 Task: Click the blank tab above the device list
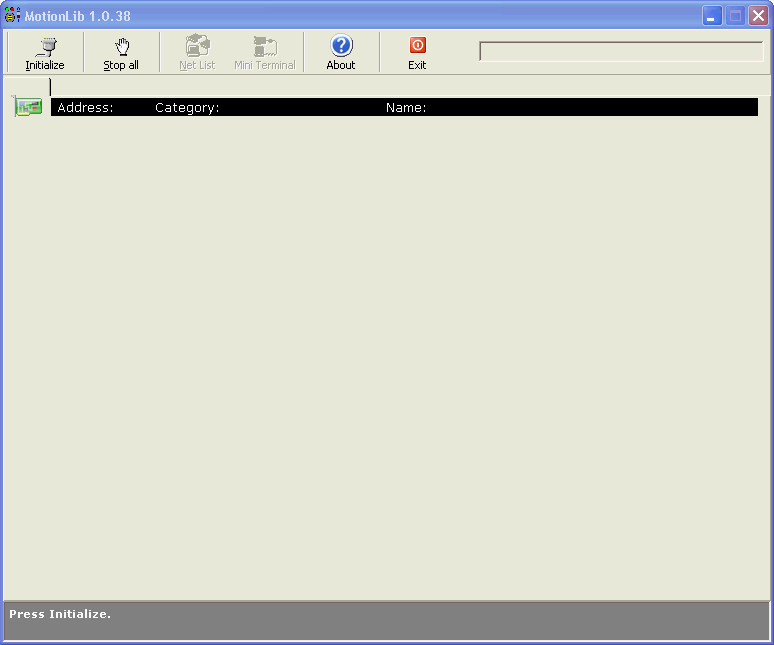tap(27, 86)
